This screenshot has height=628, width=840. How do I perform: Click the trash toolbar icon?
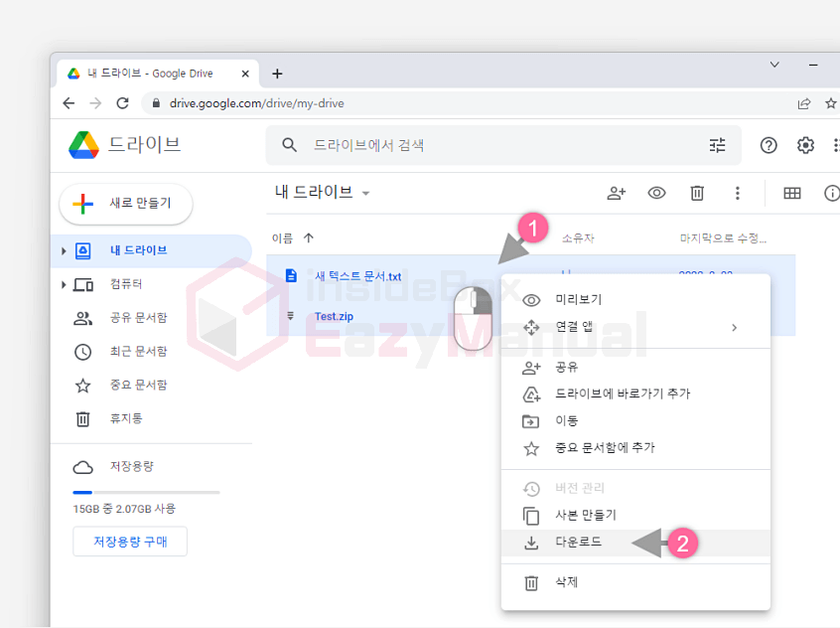coord(697,193)
